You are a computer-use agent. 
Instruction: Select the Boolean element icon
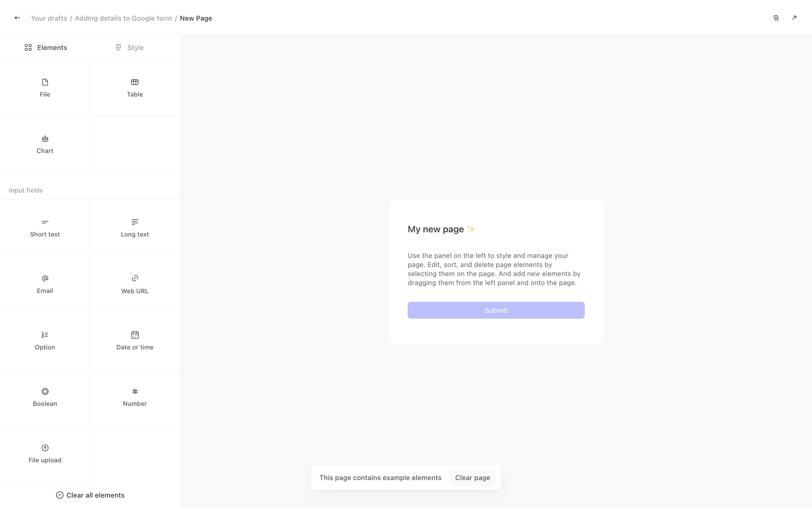(x=45, y=392)
